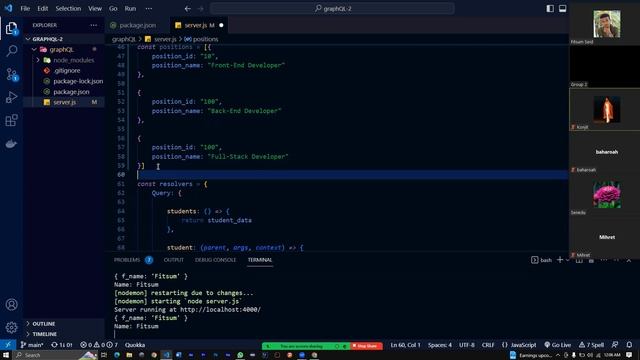Open the new terminal launch profile dropdown
This screenshot has height=360, width=640.
tap(567, 260)
